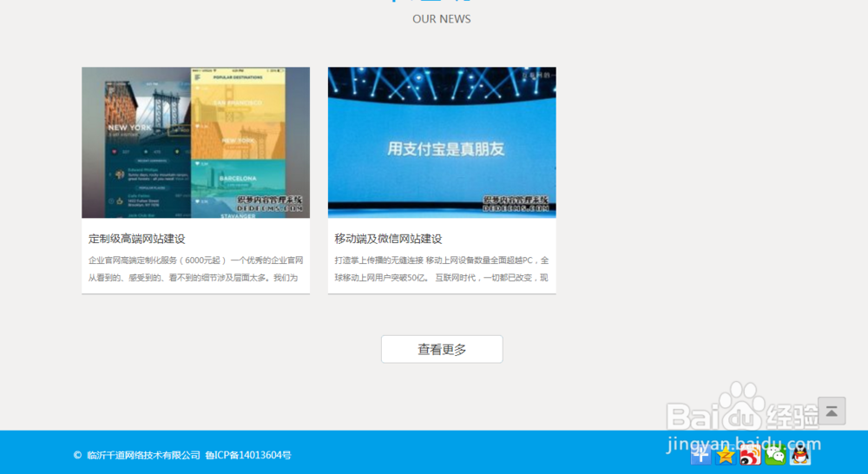Screen dimensions: 868x474
Task: Share to Qzone via the star icon
Action: click(725, 455)
